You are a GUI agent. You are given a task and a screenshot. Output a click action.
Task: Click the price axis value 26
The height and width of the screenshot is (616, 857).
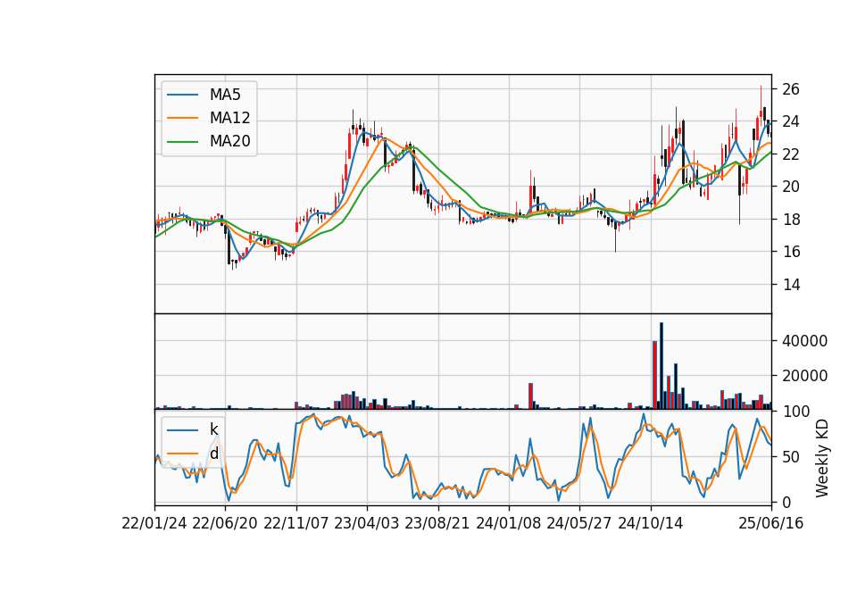pos(791,89)
